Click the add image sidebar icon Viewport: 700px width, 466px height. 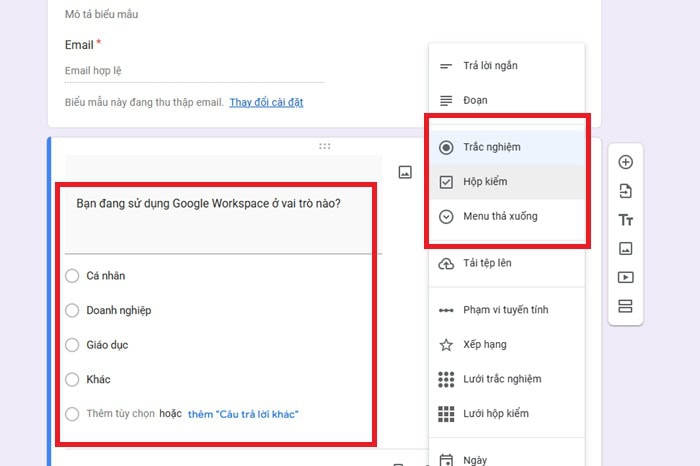pyautogui.click(x=625, y=248)
